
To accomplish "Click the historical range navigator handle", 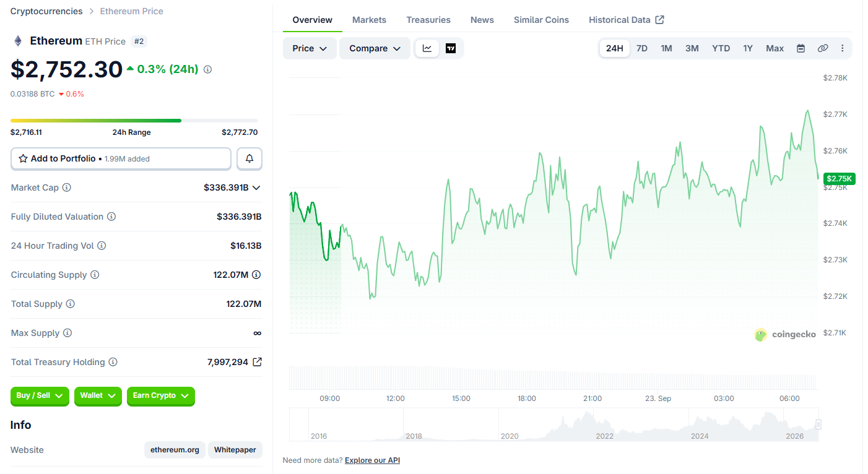I will (818, 424).
